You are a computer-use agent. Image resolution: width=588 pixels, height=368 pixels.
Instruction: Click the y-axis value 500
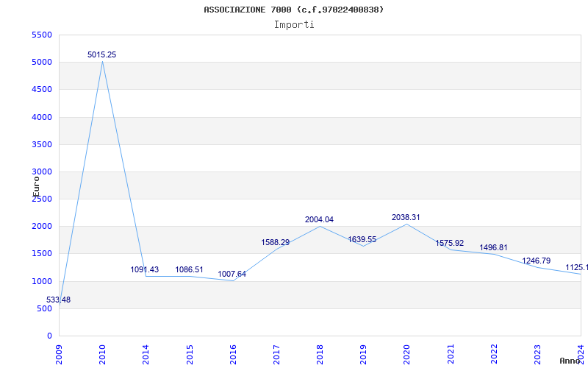click(x=45, y=308)
